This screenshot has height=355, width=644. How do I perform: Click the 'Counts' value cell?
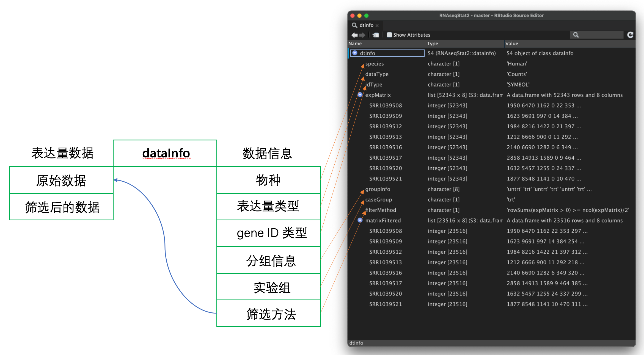(517, 74)
